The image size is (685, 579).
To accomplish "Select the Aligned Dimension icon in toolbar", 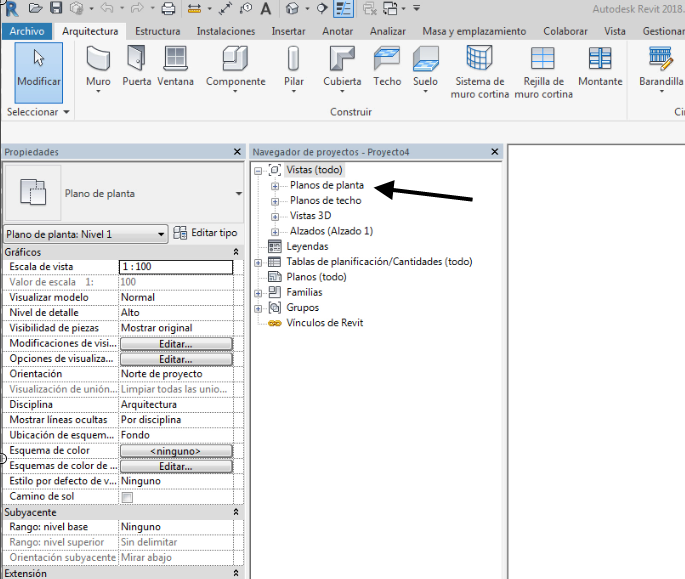I will click(225, 9).
